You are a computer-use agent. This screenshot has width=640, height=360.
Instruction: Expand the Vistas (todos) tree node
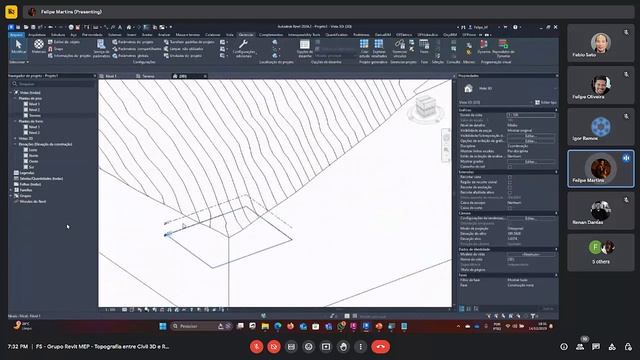tap(11, 93)
